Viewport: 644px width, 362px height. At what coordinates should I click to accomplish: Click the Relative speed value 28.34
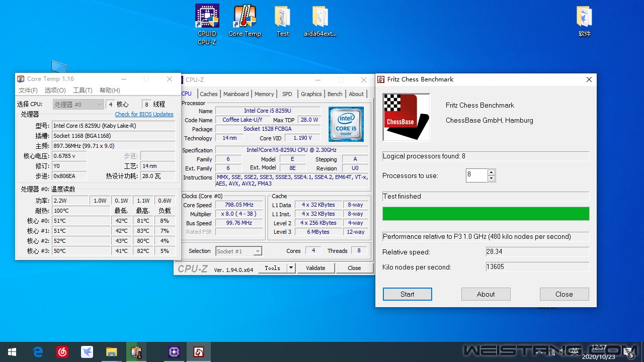537,252
